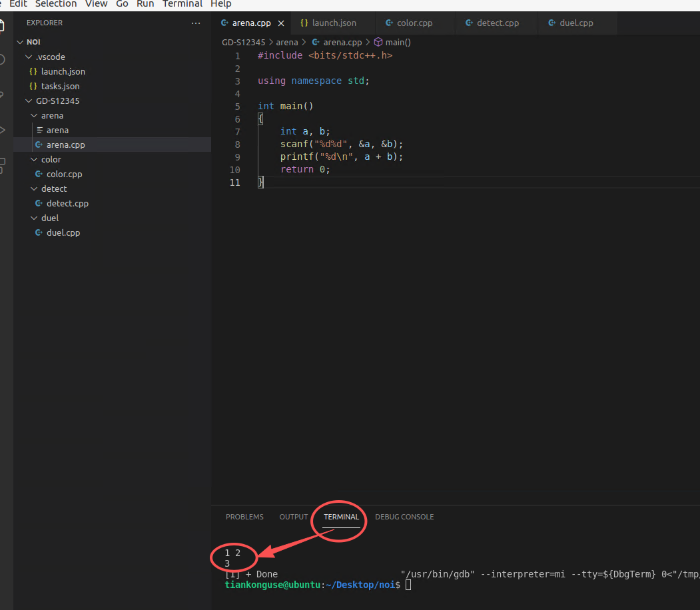Switch to the DEBUG CONSOLE panel
Viewport: 700px width, 610px height.
pos(404,517)
